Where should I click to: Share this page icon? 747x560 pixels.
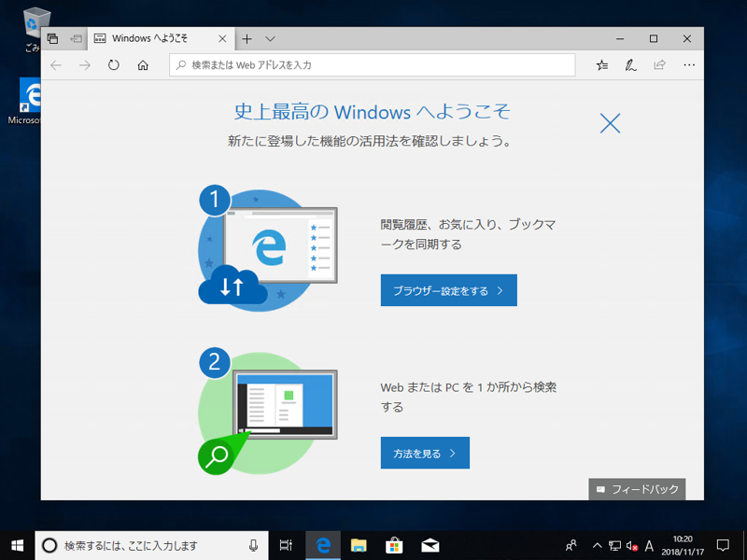659,64
